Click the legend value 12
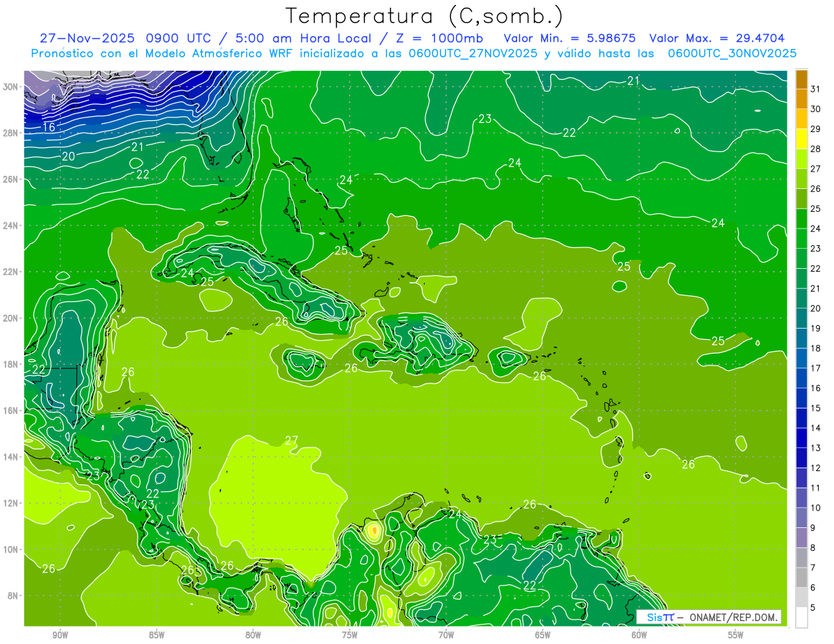The height and width of the screenshot is (644, 834). pos(816,468)
